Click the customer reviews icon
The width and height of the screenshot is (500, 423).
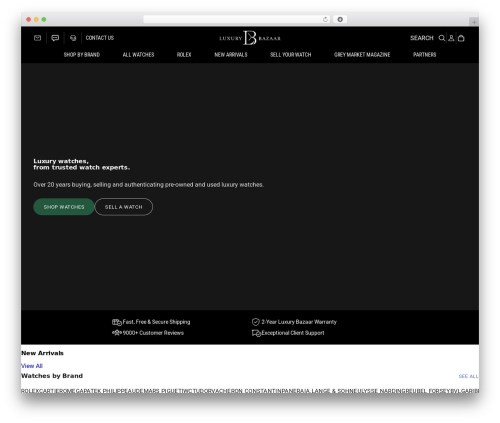click(117, 333)
